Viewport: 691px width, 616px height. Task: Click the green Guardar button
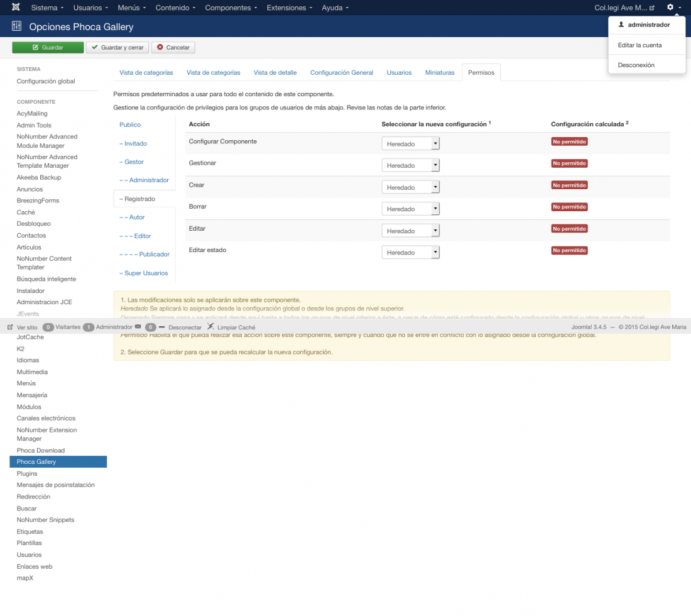[48, 48]
